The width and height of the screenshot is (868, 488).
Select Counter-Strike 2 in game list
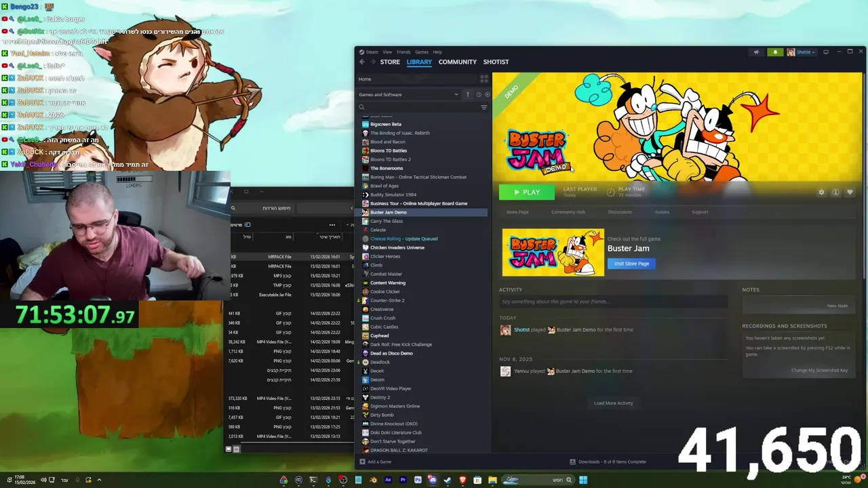click(387, 300)
